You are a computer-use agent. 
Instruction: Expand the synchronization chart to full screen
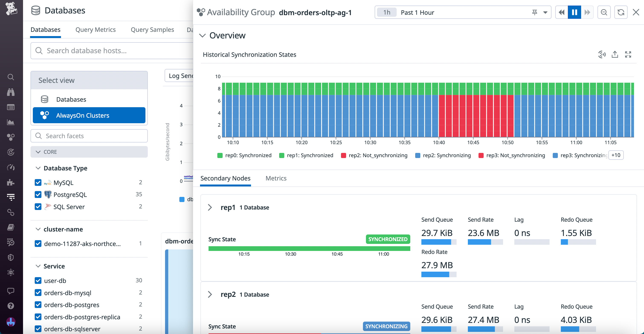628,54
